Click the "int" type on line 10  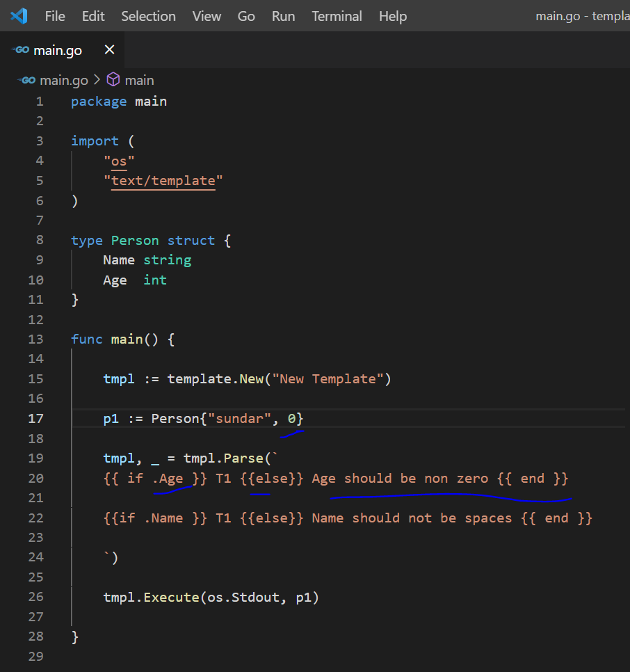coord(154,280)
